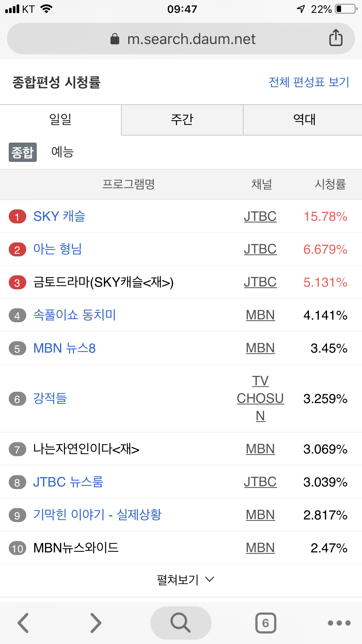Go forward with the right arrow
The width and height of the screenshot is (362, 644).
(96, 623)
